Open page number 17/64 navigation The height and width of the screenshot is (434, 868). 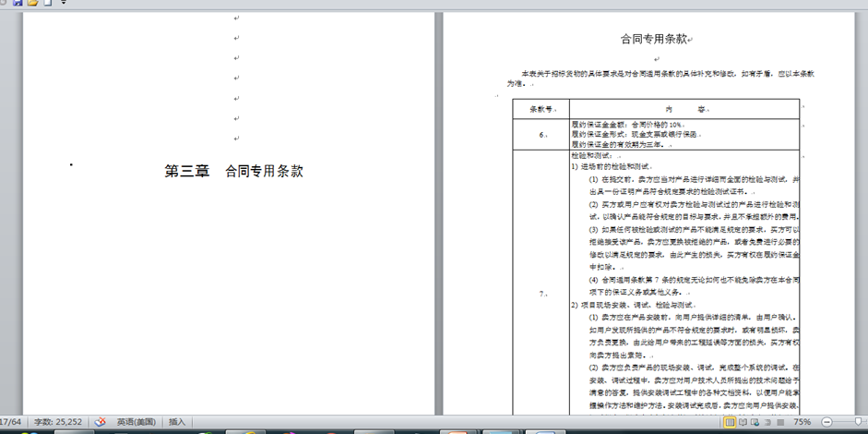(x=10, y=422)
